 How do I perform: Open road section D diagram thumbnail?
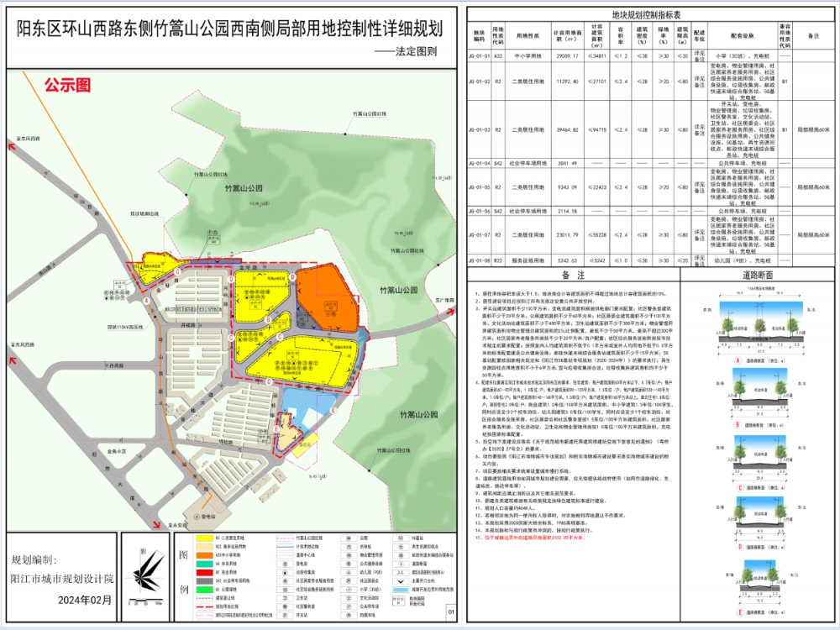pos(759,520)
